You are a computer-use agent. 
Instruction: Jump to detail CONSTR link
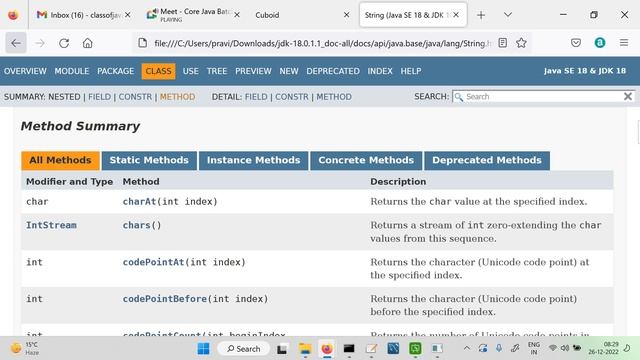click(x=292, y=97)
